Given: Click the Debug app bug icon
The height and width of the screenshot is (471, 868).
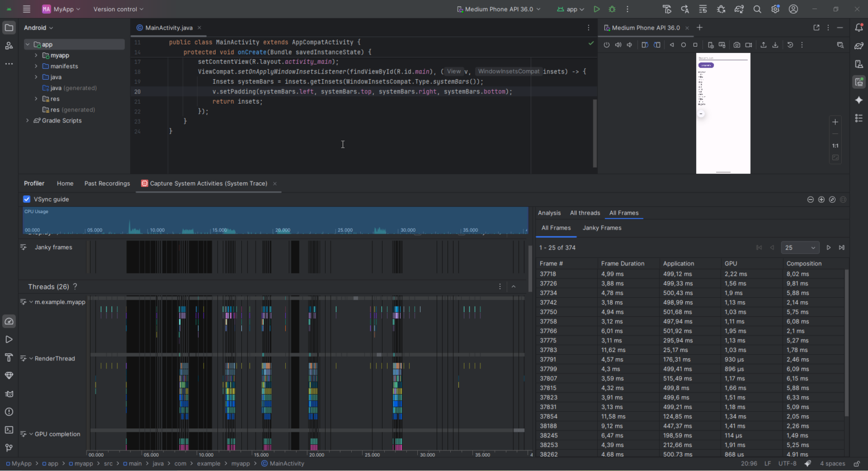Looking at the screenshot, I should [612, 9].
